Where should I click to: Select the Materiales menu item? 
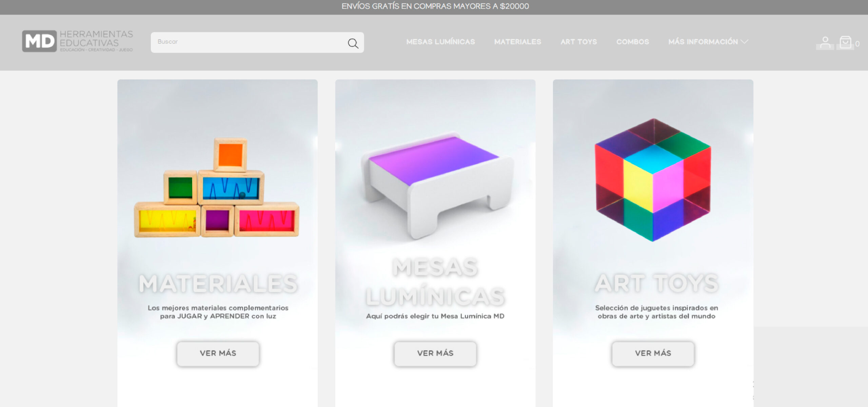click(517, 42)
